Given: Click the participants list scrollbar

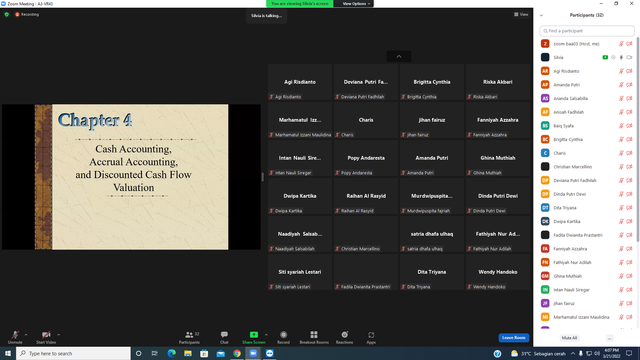Looking at the screenshot, I should (638, 139).
